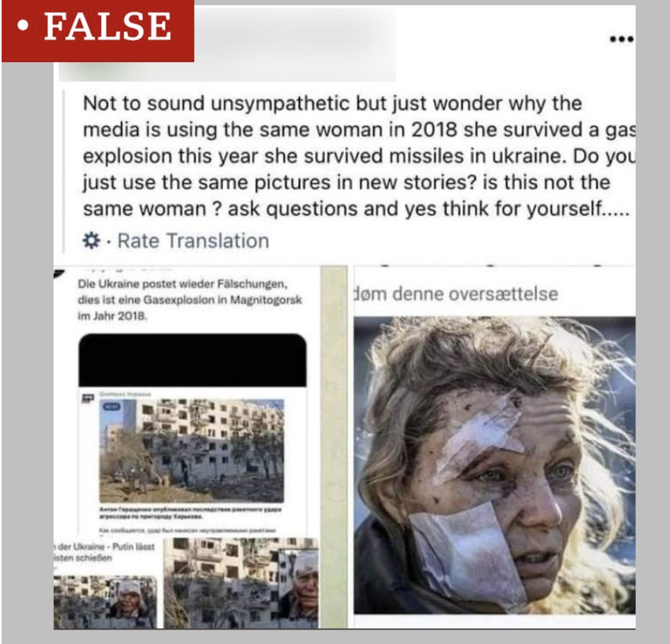Click the beige divider strip between images

click(x=334, y=447)
